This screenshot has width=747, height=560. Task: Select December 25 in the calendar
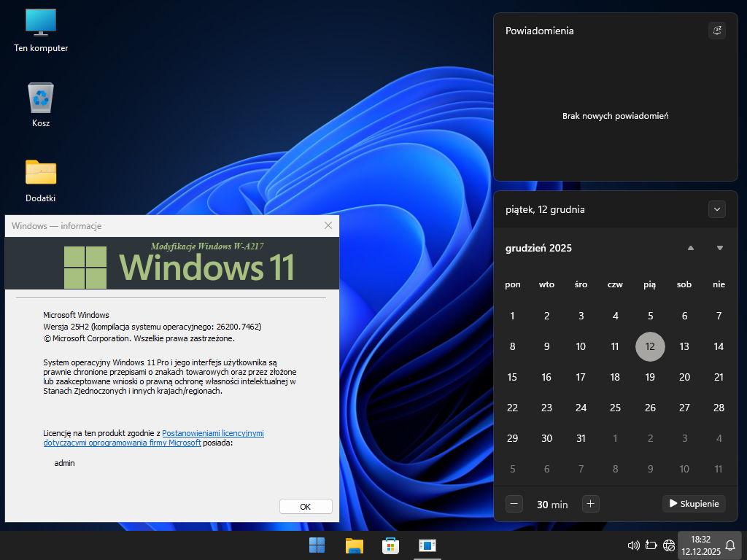(615, 408)
